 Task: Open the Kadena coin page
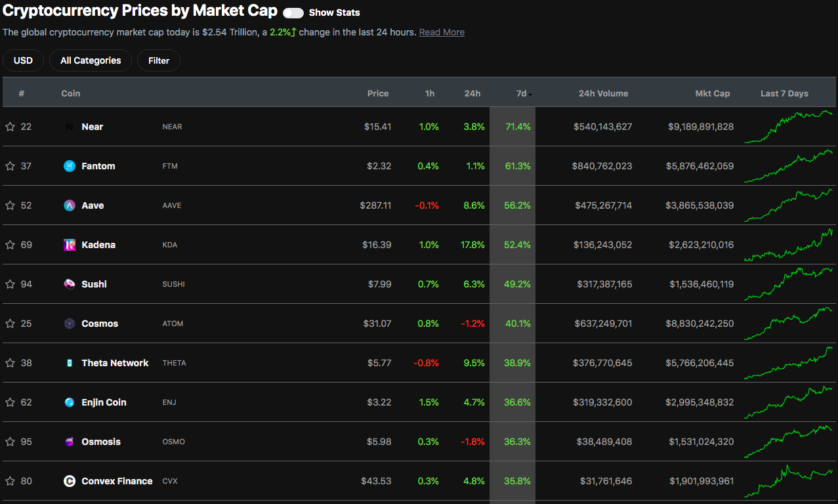click(x=98, y=245)
